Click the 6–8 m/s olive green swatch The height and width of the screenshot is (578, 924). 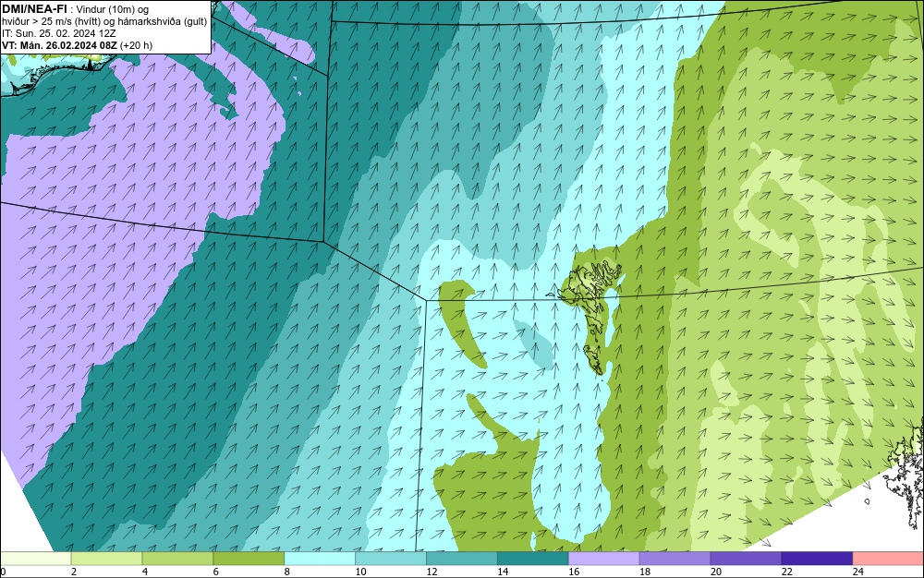point(249,559)
